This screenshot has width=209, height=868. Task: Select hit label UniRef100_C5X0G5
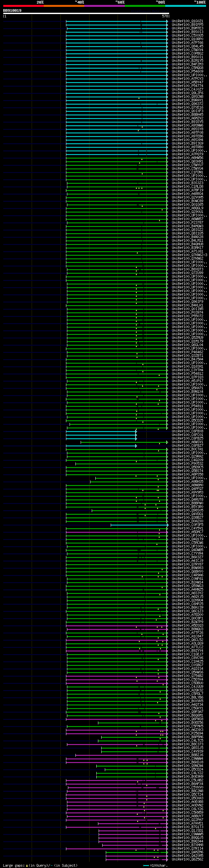pyautogui.click(x=187, y=35)
